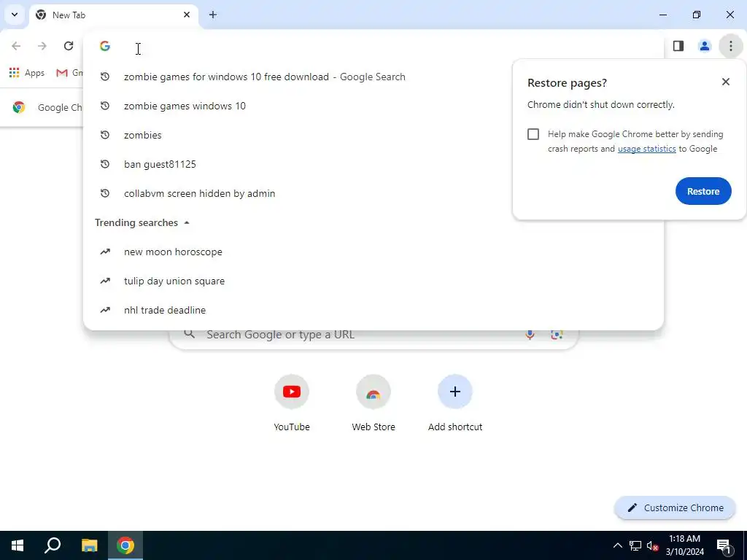Open the Apps bookmark shortcut
This screenshot has width=747, height=560.
click(27, 73)
